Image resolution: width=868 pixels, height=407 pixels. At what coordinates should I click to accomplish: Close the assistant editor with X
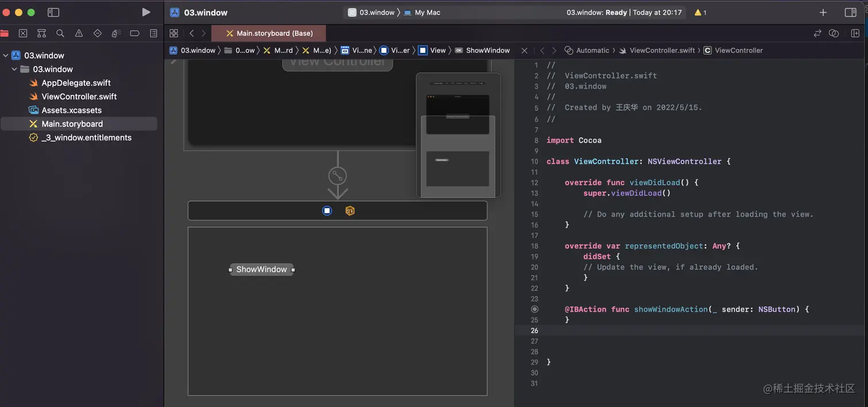coord(524,51)
